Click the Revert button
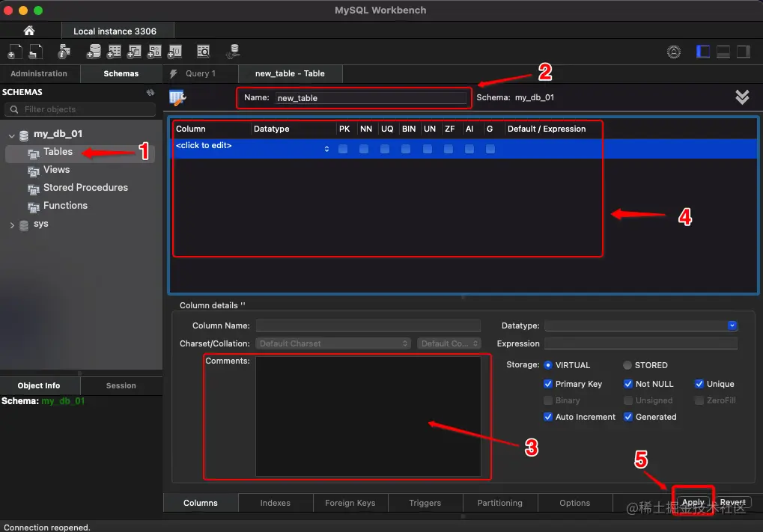The width and height of the screenshot is (763, 532). (x=732, y=502)
